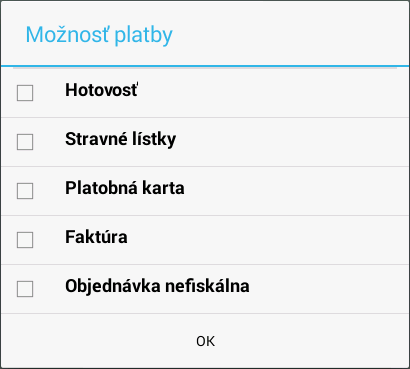Viewport: 410px width, 369px height.
Task: Select the Stravné lístky label
Action: click(x=120, y=139)
